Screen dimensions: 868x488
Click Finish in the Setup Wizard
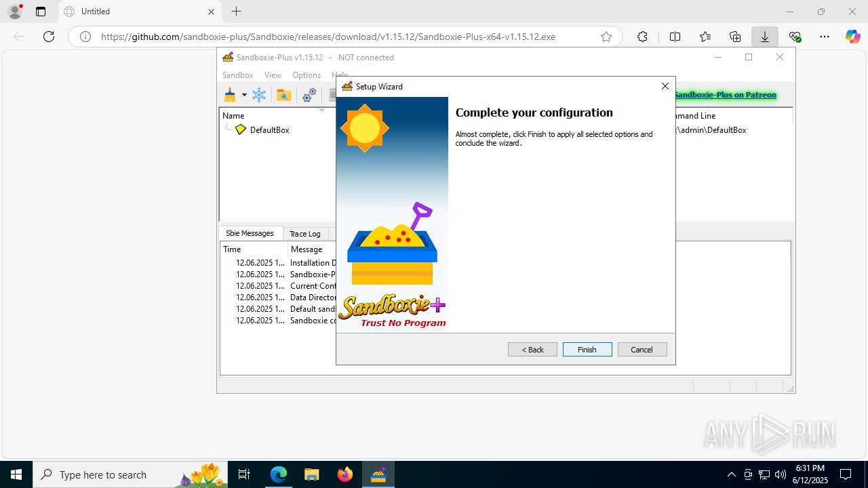[x=587, y=350]
